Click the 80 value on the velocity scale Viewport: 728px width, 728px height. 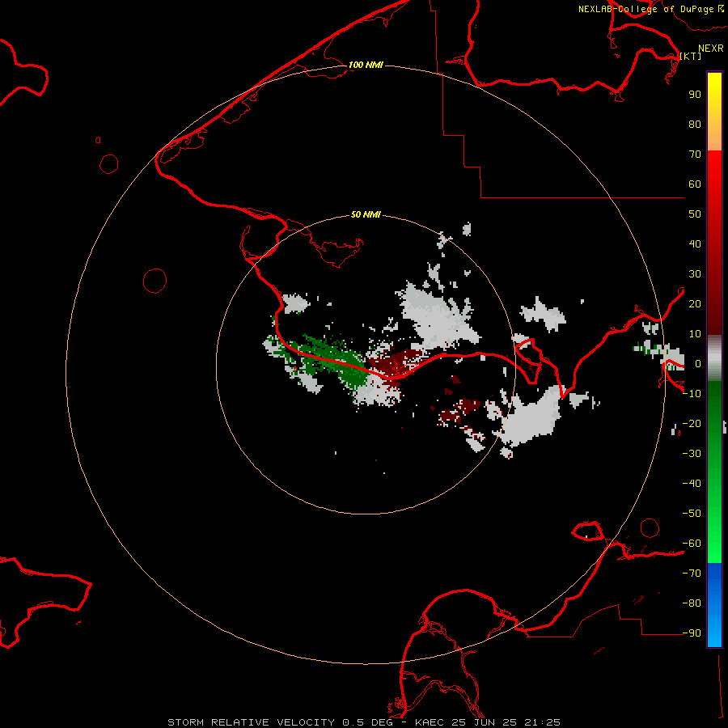pos(695,125)
